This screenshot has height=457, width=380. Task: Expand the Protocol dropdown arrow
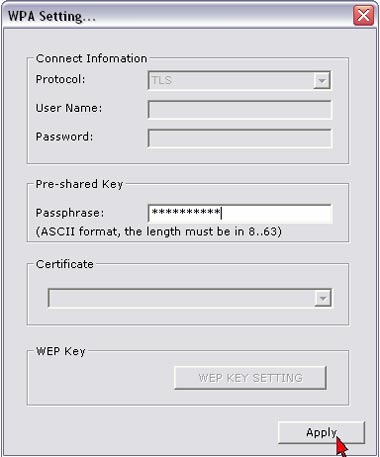[322, 80]
